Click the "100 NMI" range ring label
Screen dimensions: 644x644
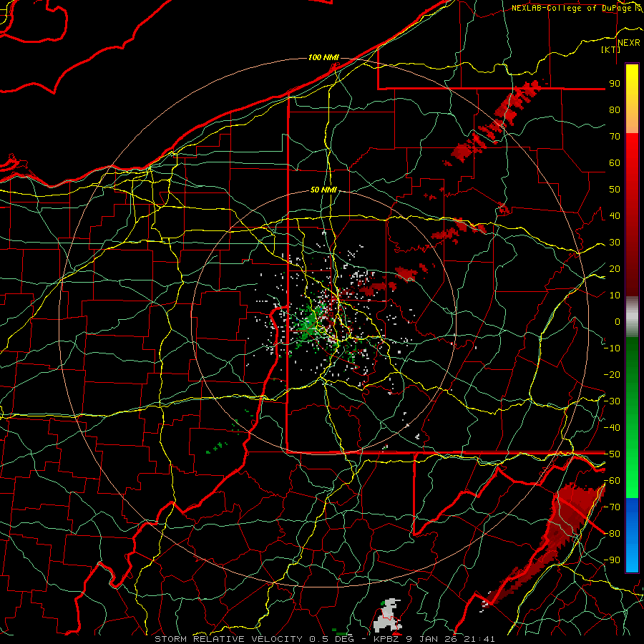click(x=323, y=57)
